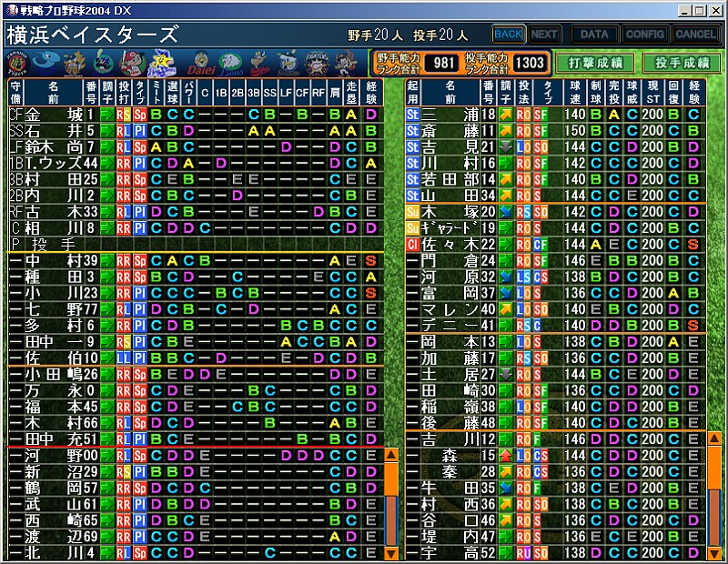This screenshot has height=564, width=728.
Task: Click the pitcher list scrollbar thumb
Action: (714, 467)
